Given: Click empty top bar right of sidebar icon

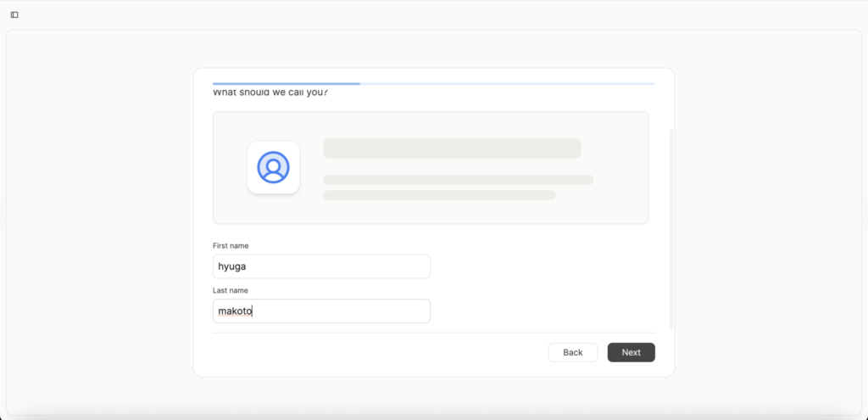Looking at the screenshot, I should tap(424, 14).
